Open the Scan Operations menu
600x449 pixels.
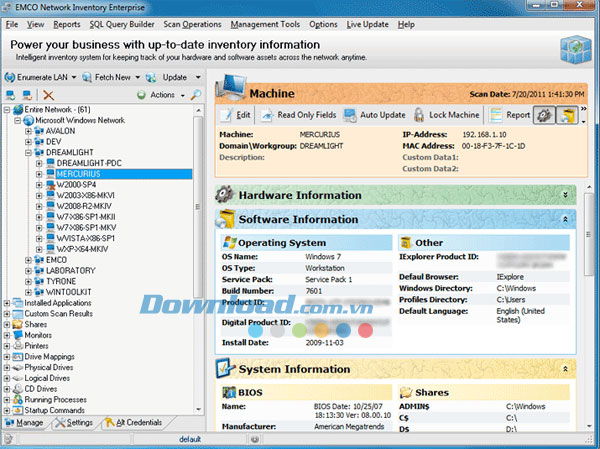pyautogui.click(x=192, y=24)
